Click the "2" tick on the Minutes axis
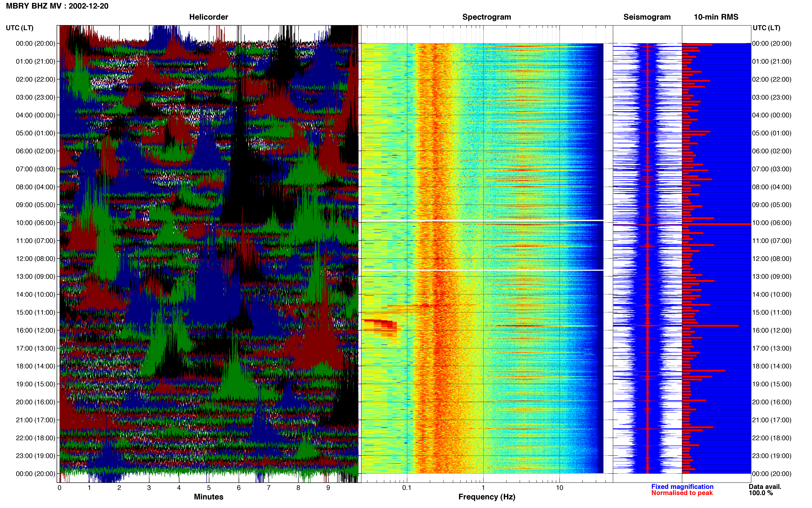This screenshot has width=812, height=508. pyautogui.click(x=119, y=488)
